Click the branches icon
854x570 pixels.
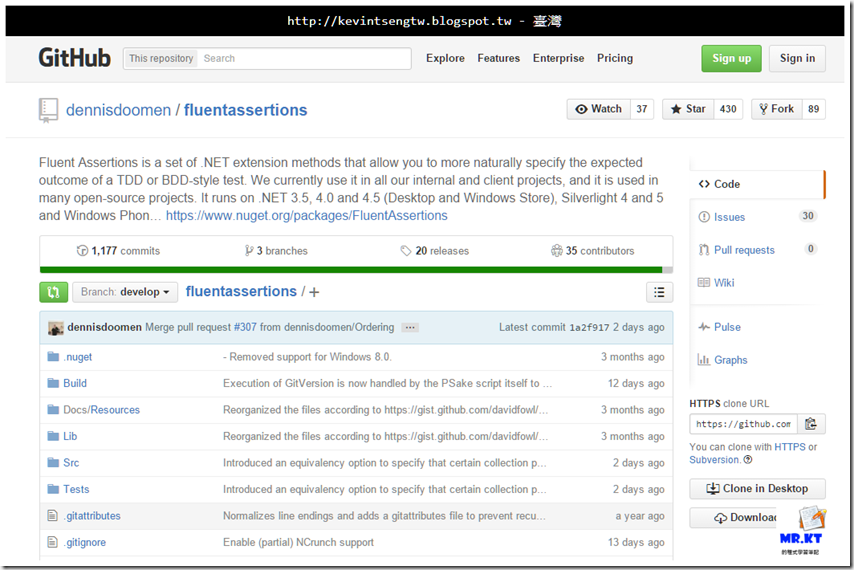click(x=249, y=250)
